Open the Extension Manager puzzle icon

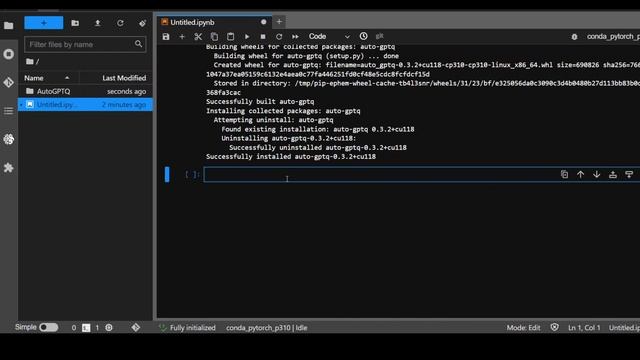pos(9,168)
